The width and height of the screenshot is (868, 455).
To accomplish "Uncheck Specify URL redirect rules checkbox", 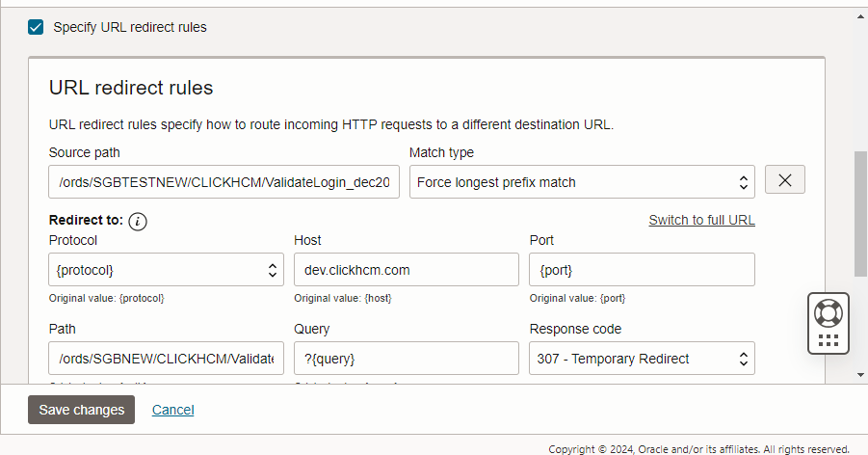I will pyautogui.click(x=36, y=27).
